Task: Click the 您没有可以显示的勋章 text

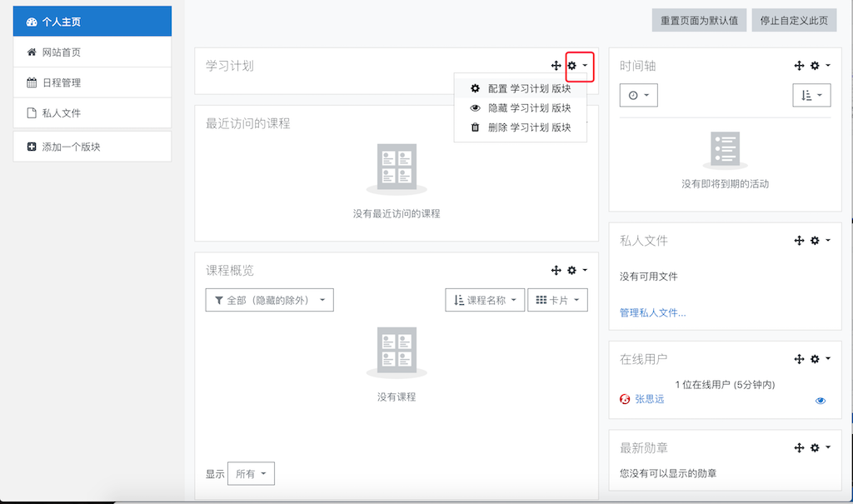Action: (x=668, y=473)
